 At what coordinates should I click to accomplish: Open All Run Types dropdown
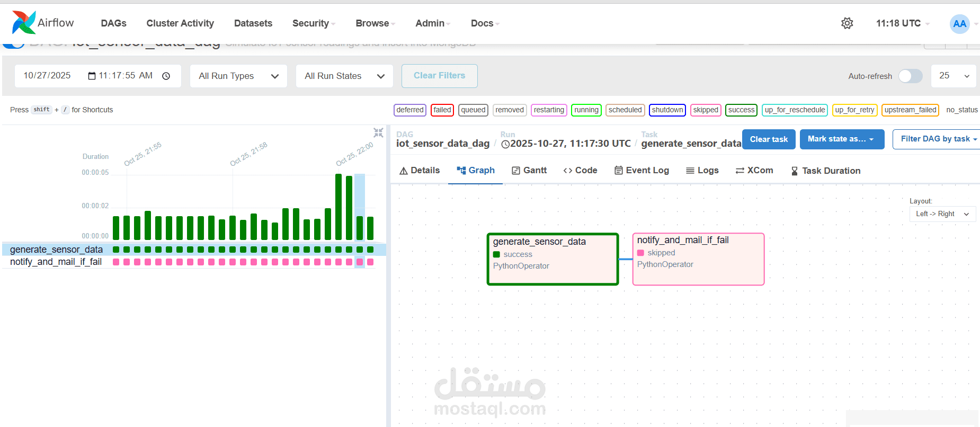click(238, 76)
